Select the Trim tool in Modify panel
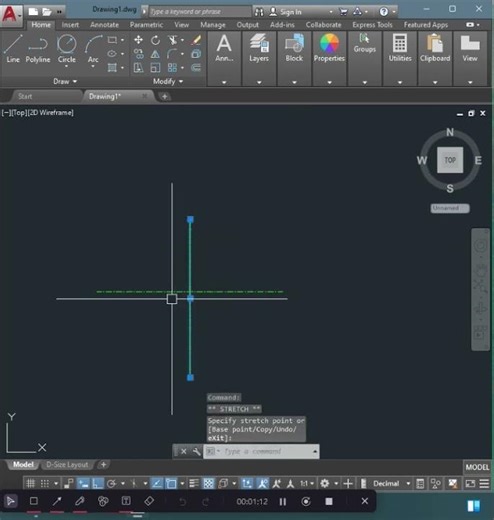 click(x=173, y=40)
